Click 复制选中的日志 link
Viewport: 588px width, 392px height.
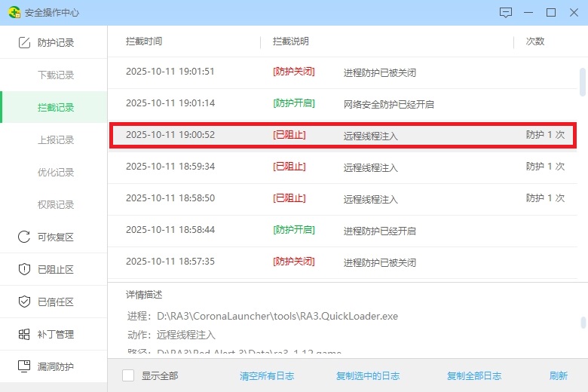coord(367,376)
